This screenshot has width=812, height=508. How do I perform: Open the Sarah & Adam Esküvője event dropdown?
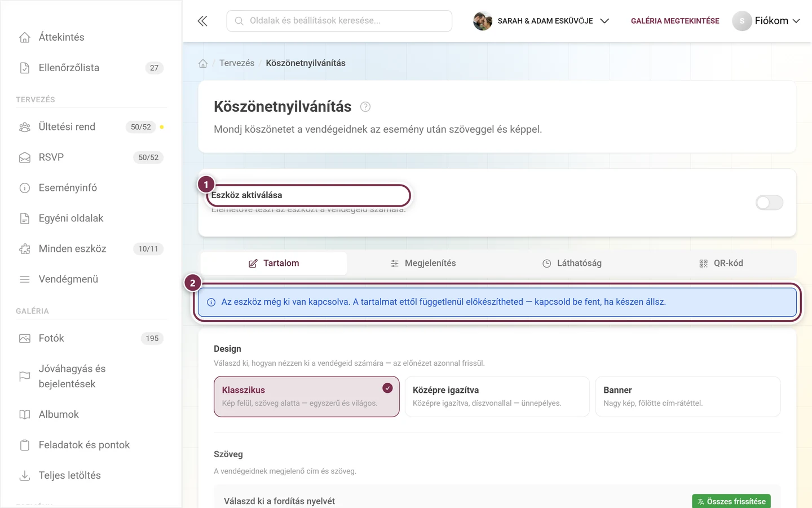(x=541, y=21)
